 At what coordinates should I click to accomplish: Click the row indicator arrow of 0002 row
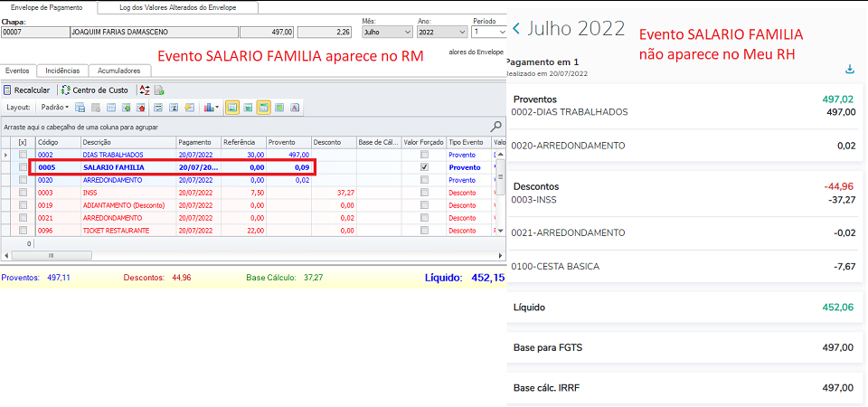(x=6, y=155)
